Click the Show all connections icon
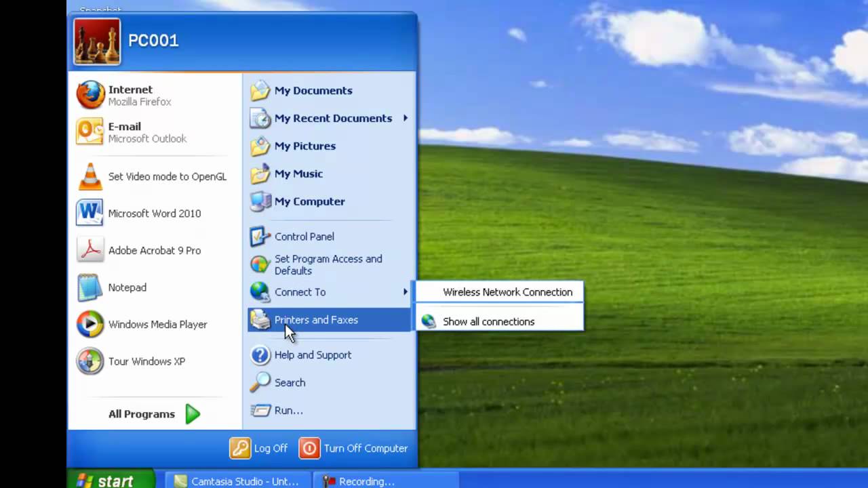This screenshot has height=488, width=868. click(x=429, y=321)
